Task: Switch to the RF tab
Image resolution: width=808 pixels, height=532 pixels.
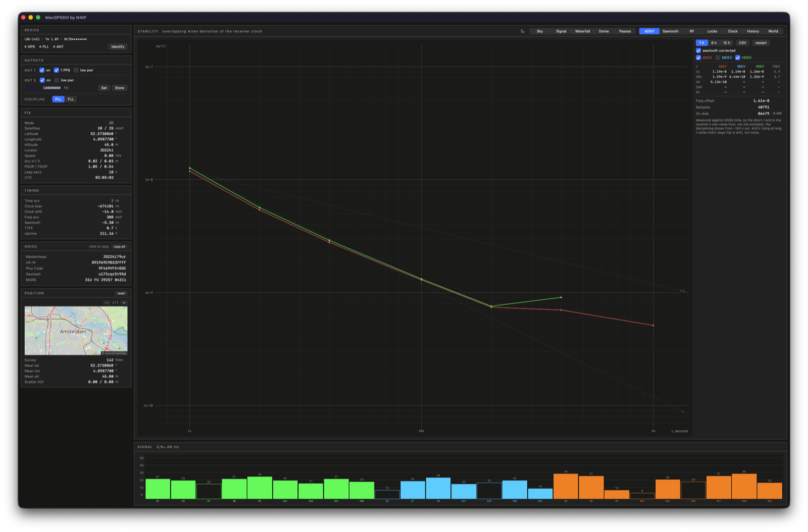Action: tap(692, 31)
